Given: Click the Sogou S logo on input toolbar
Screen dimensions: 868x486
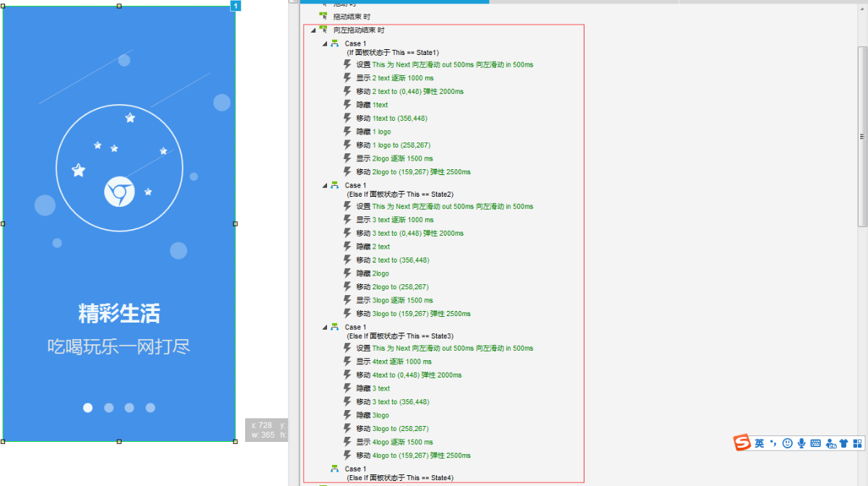Looking at the screenshot, I should tap(742, 443).
